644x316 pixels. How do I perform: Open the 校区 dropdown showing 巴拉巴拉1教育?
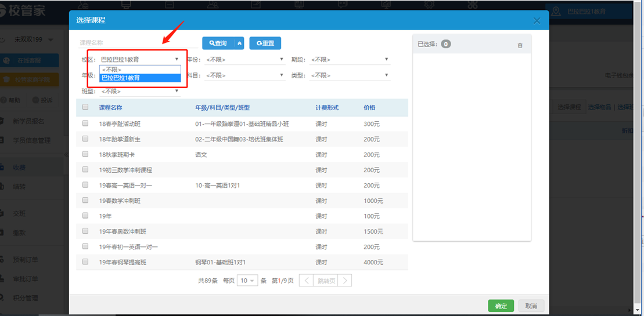[140, 59]
